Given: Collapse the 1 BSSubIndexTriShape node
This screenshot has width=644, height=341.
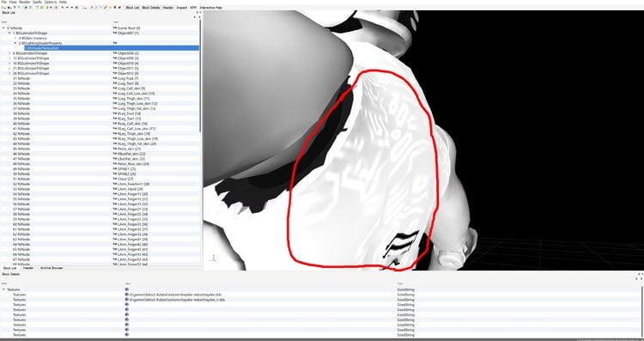Looking at the screenshot, I should point(9,33).
